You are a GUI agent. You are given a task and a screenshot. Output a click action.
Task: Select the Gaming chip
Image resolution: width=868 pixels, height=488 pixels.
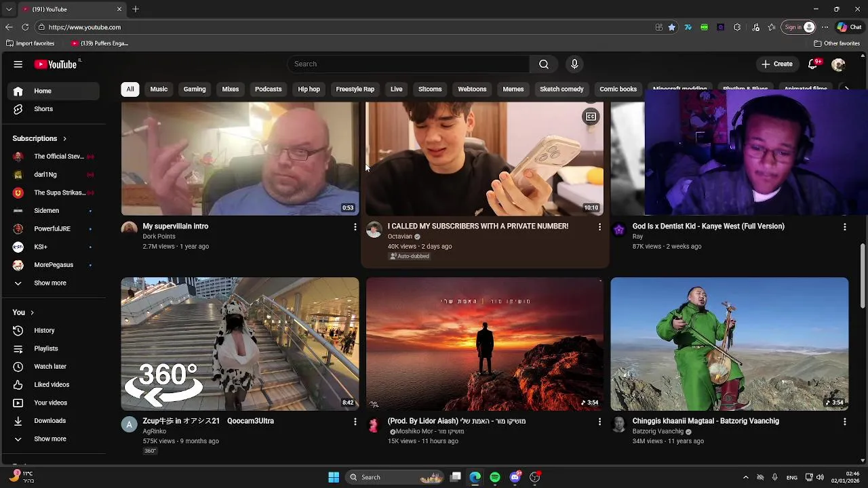tap(195, 89)
